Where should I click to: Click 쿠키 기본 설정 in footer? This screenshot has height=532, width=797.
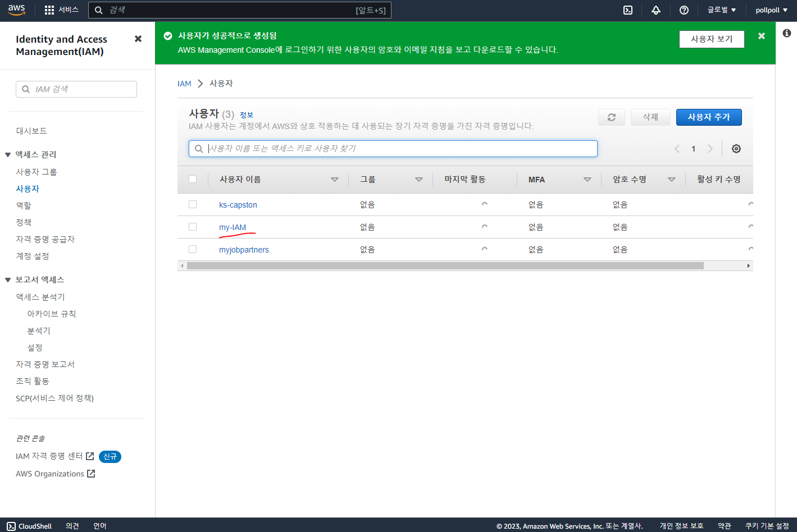click(x=767, y=526)
